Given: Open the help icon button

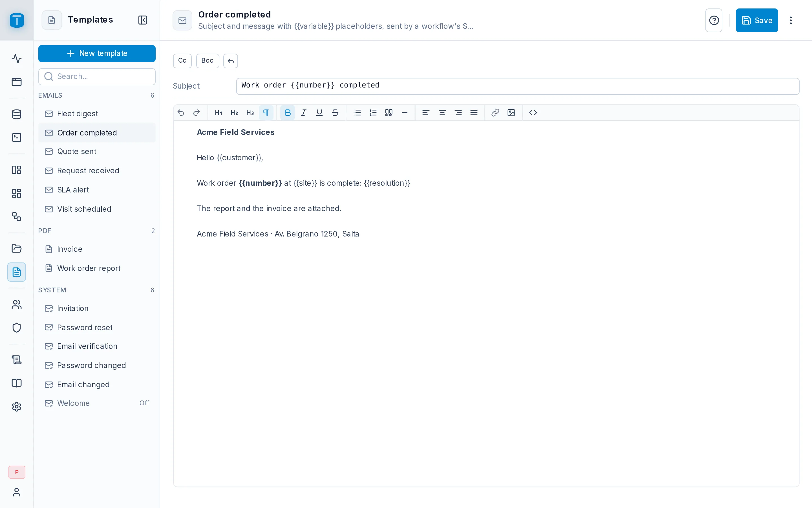Looking at the screenshot, I should (714, 21).
